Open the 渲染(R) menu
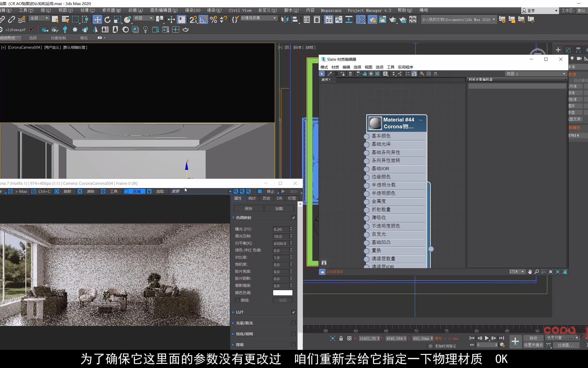588x368 pixels. [x=214, y=10]
